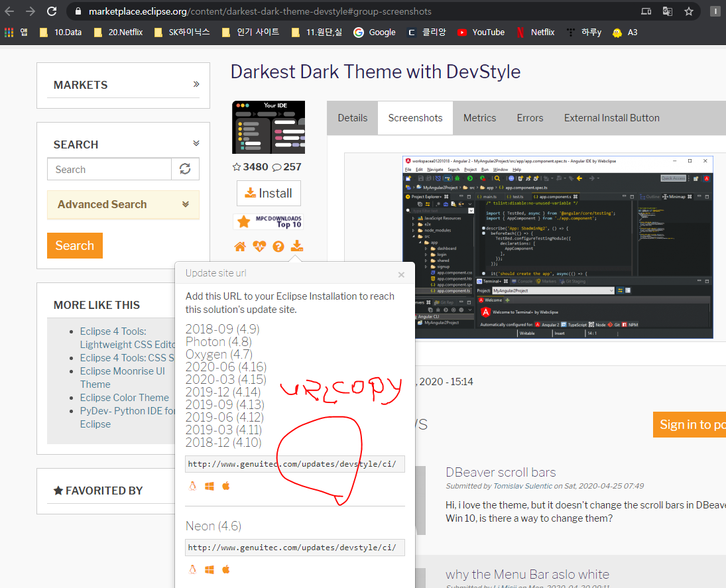Open Eclipse Moonrise UI Theme link
The height and width of the screenshot is (588, 726).
[122, 378]
